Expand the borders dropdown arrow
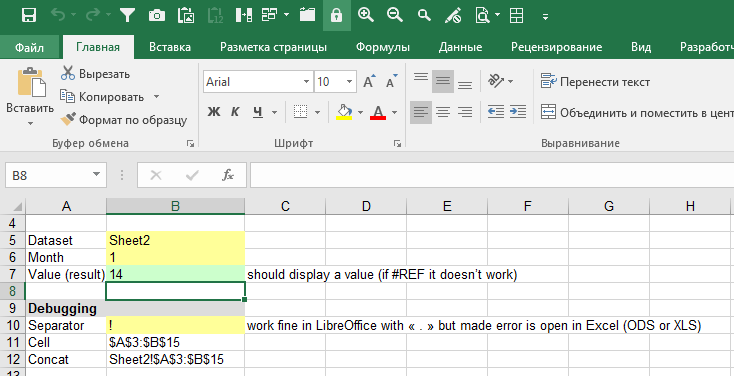The image size is (734, 376). pyautogui.click(x=317, y=112)
